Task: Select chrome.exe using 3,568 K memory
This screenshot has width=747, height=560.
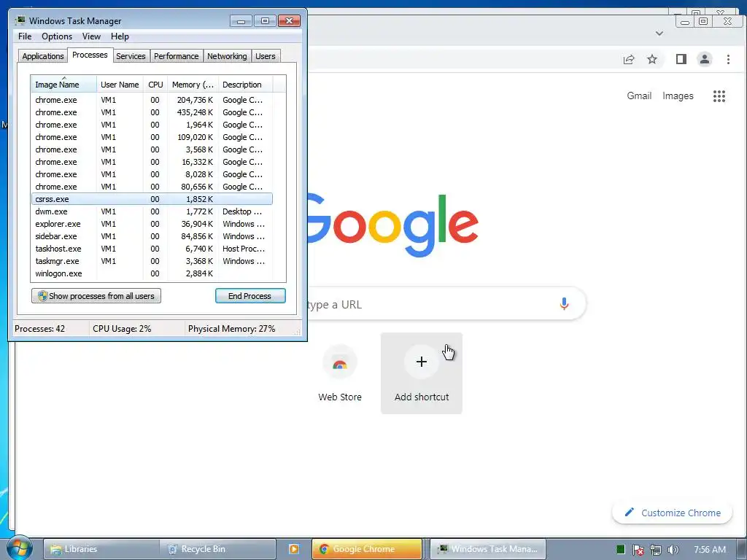Action: 152,149
